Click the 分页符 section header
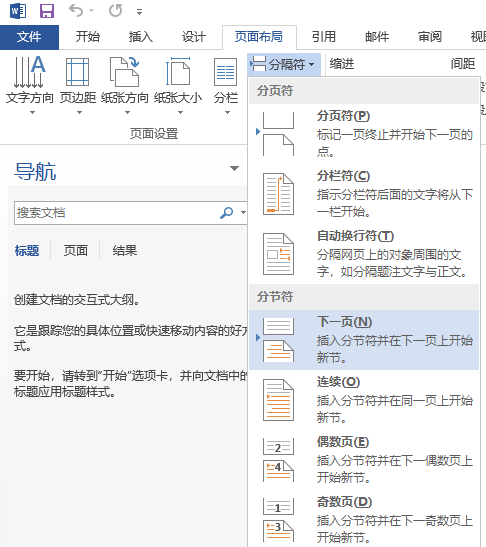The image size is (486, 547). click(364, 91)
